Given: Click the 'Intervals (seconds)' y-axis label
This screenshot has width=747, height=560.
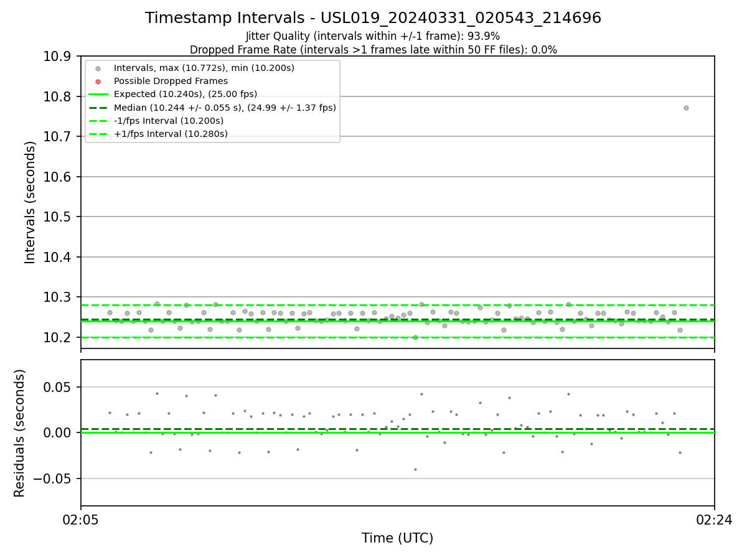Looking at the screenshot, I should coord(31,202).
